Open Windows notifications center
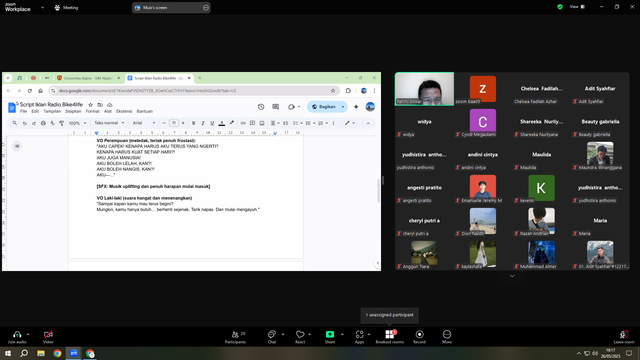This screenshot has width=640, height=360. click(629, 353)
